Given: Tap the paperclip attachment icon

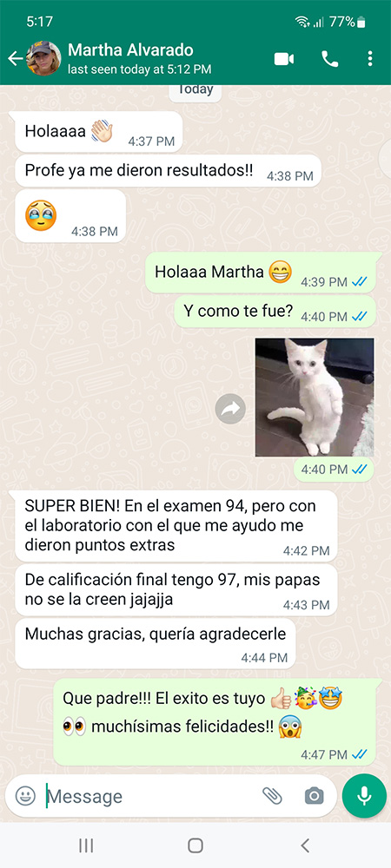Looking at the screenshot, I should pyautogui.click(x=272, y=796).
